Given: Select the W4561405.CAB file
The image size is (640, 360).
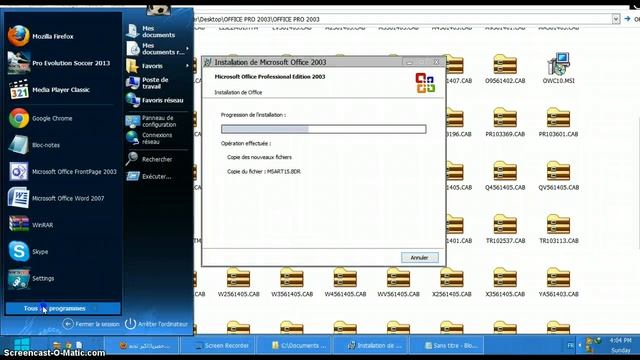Looking at the screenshot, I should tap(345, 282).
